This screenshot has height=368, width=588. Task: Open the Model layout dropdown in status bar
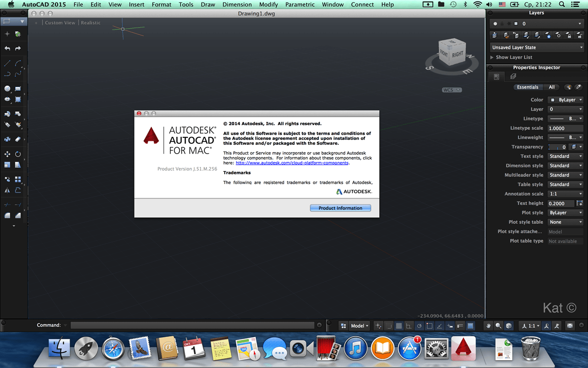[x=360, y=325]
